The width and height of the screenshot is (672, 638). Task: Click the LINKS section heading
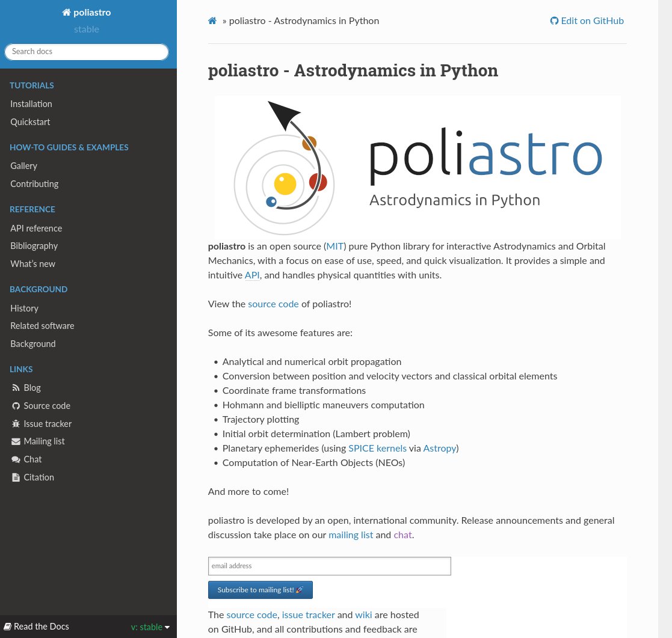tap(21, 369)
